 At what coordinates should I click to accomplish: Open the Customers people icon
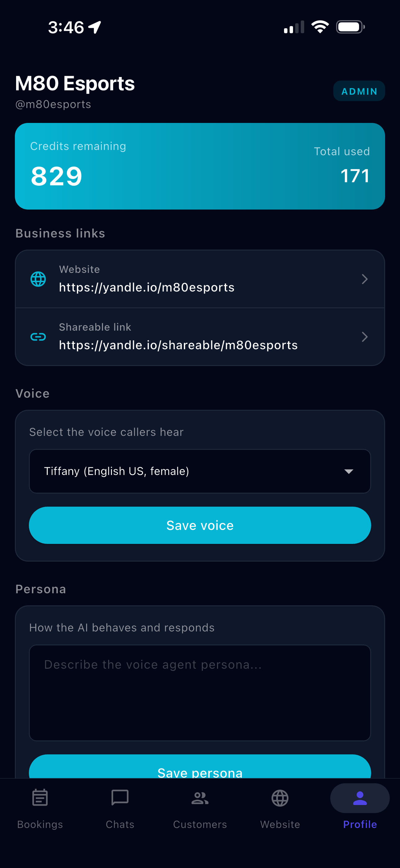tap(200, 798)
